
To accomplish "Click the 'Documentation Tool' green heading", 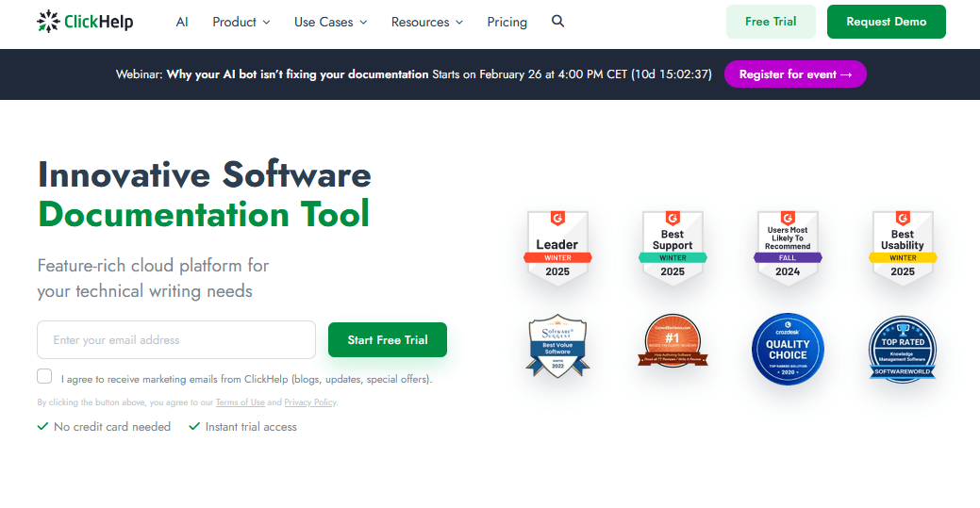I will 204,214.
